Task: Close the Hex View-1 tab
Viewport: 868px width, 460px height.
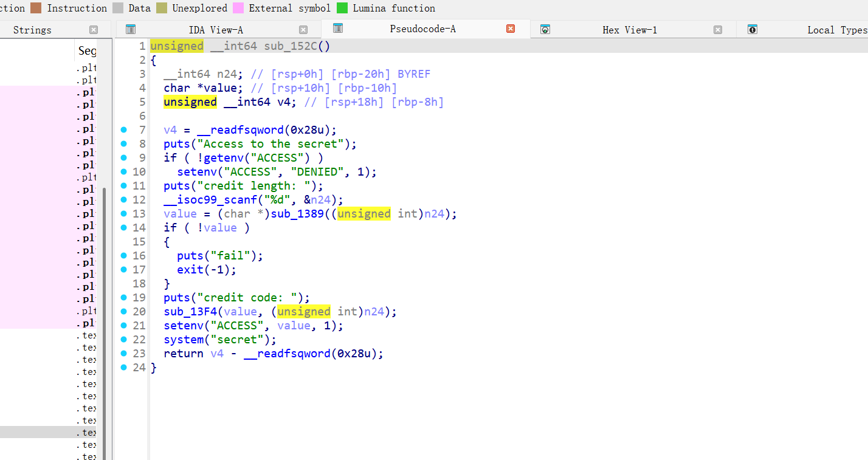Action: pos(718,30)
